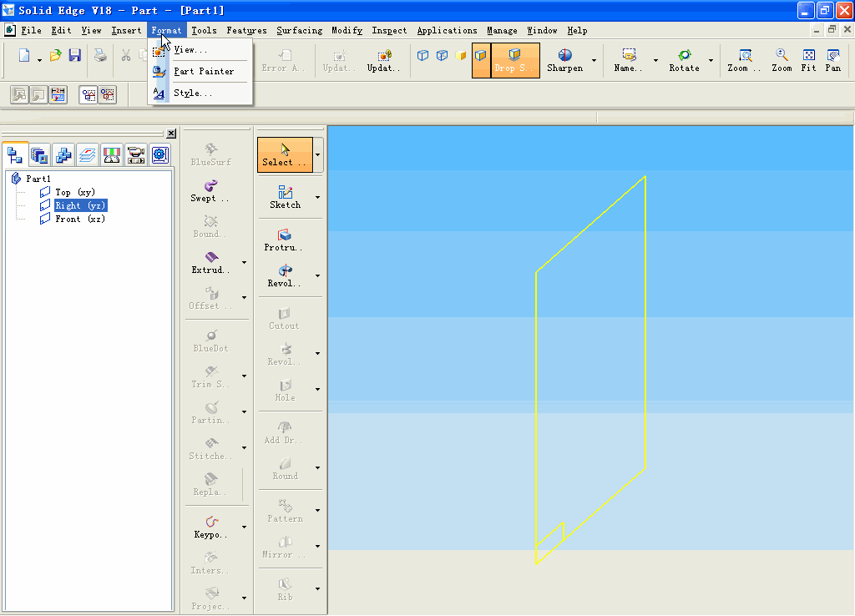Click the Protrusion feature tool
This screenshot has height=616, width=855.
pyautogui.click(x=284, y=240)
